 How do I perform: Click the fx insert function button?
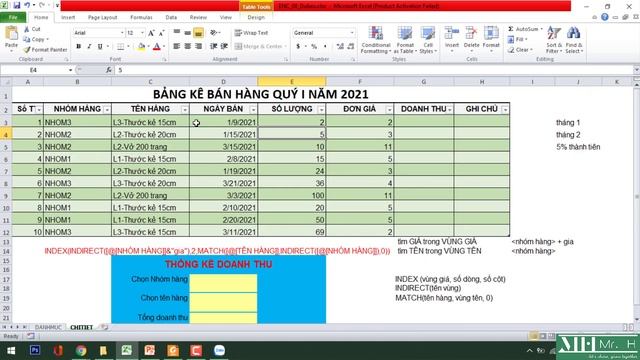[109, 70]
